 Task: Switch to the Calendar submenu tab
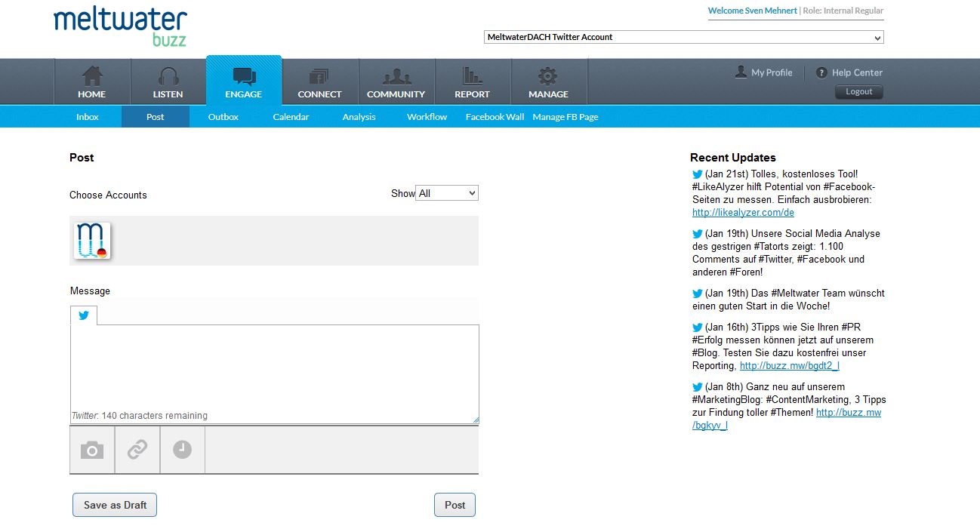[291, 117]
